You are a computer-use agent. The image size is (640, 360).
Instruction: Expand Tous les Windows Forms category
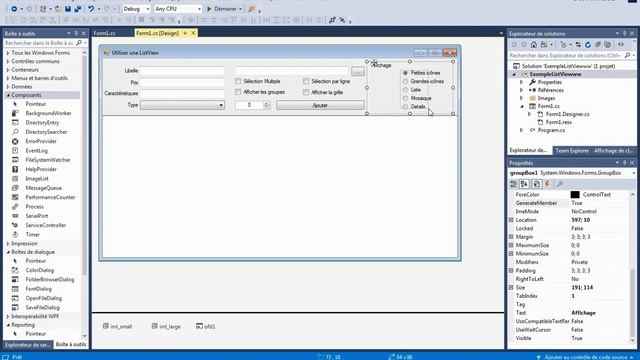click(8, 53)
